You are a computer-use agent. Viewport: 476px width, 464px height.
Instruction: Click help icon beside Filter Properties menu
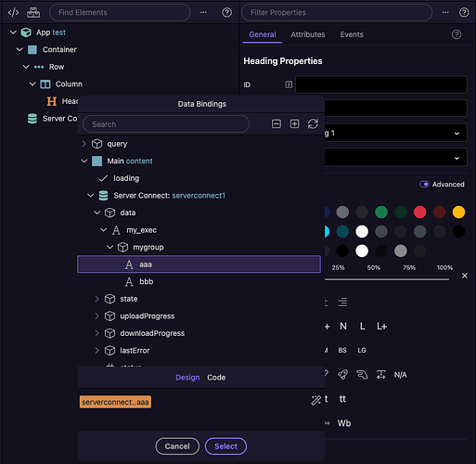click(x=464, y=12)
